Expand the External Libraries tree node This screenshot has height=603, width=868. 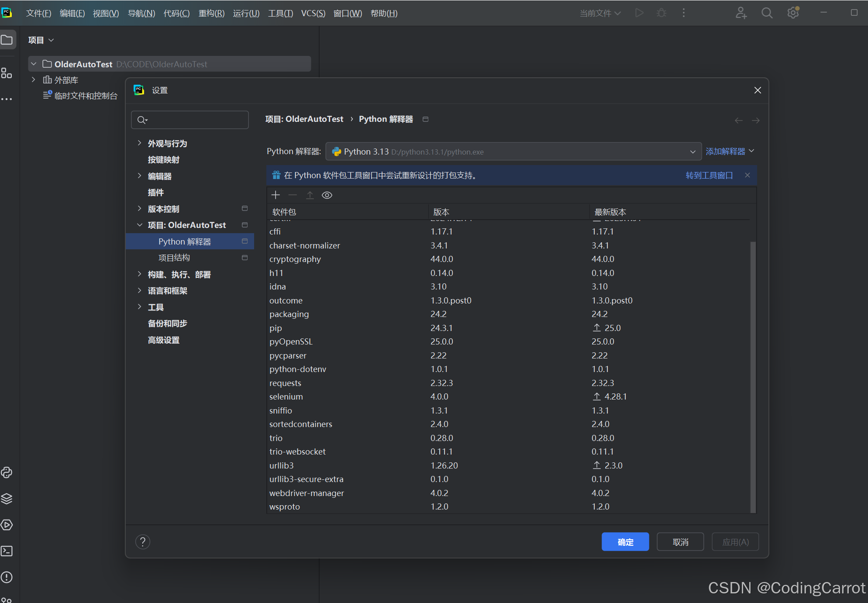click(33, 80)
